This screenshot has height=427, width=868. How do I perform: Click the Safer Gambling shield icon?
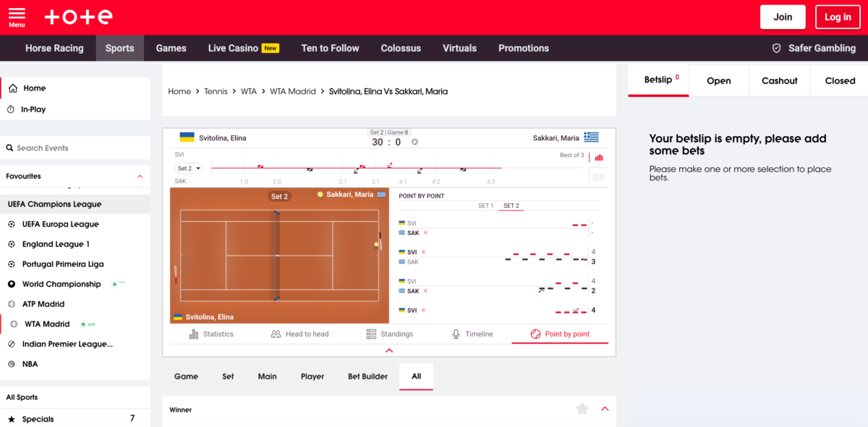[x=777, y=48]
